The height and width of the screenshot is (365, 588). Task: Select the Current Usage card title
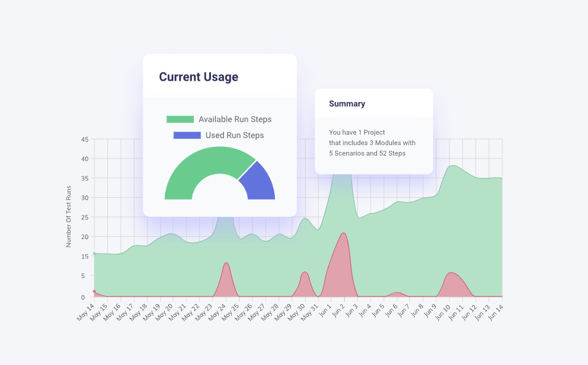coord(198,77)
